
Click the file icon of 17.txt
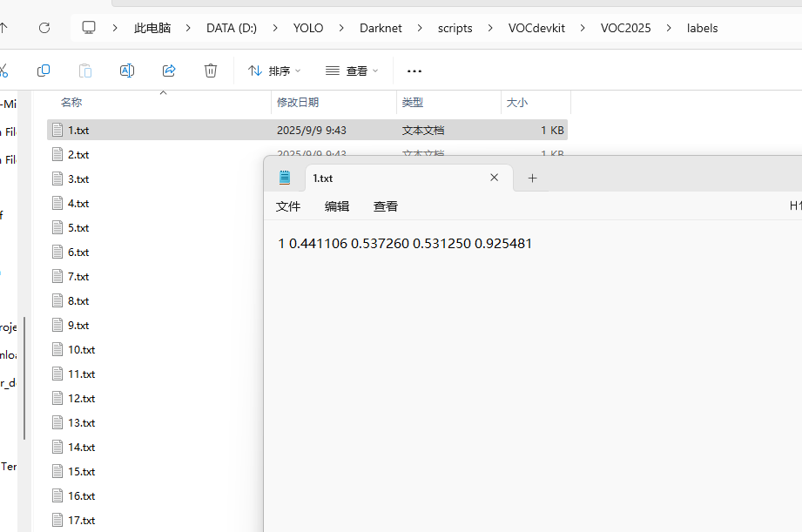(x=57, y=520)
